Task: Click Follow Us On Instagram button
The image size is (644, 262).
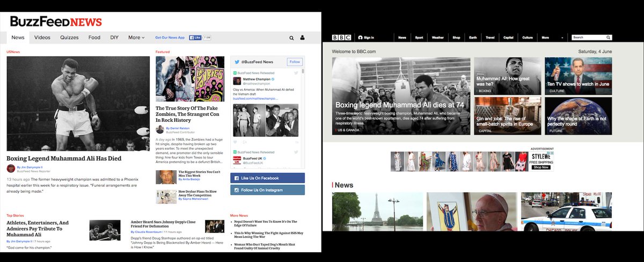Action: tap(267, 190)
